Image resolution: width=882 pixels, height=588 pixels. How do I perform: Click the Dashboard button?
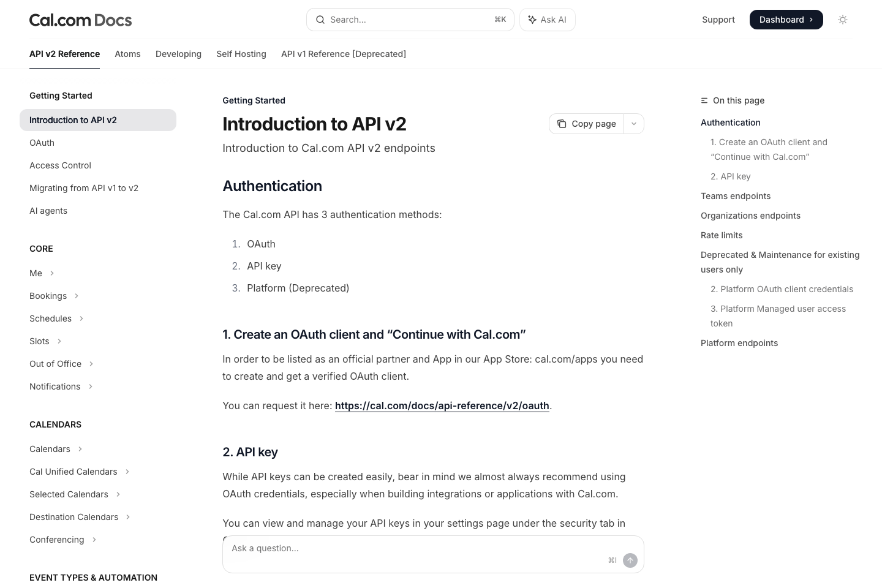pyautogui.click(x=786, y=19)
